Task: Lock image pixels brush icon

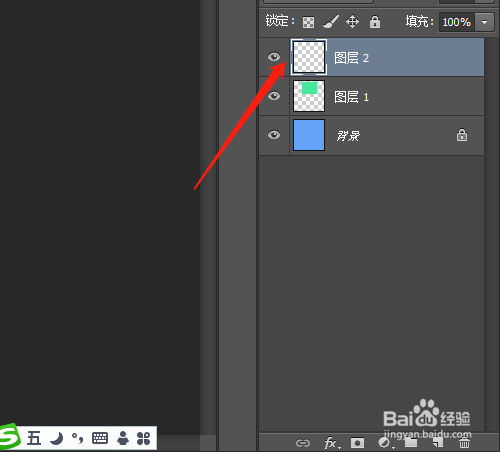Action: coord(331,22)
